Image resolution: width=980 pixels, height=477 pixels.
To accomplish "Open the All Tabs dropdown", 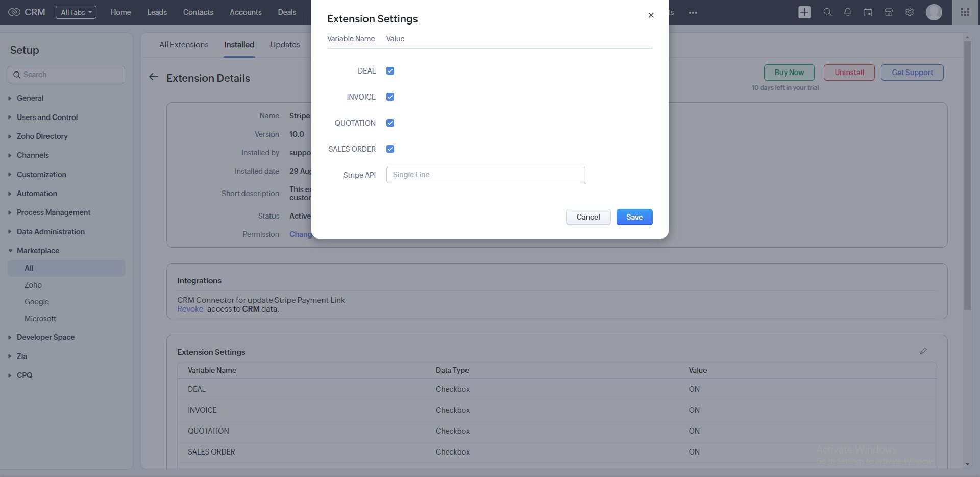I will tap(76, 12).
